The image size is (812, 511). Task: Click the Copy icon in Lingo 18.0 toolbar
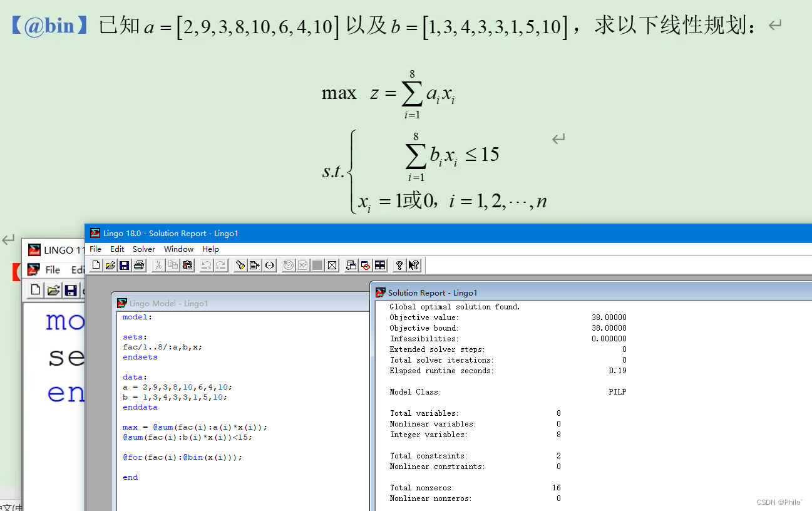[x=173, y=266]
